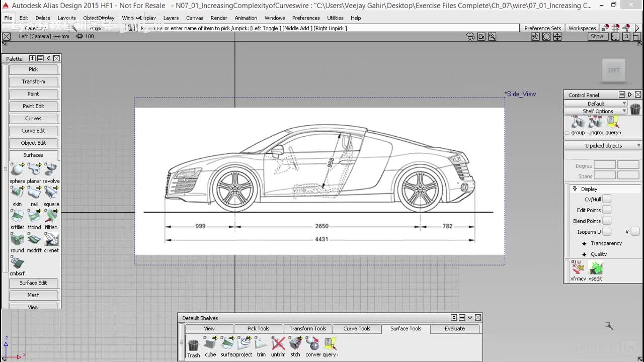
Task: Click the Preference Sets button
Action: pyautogui.click(x=542, y=28)
